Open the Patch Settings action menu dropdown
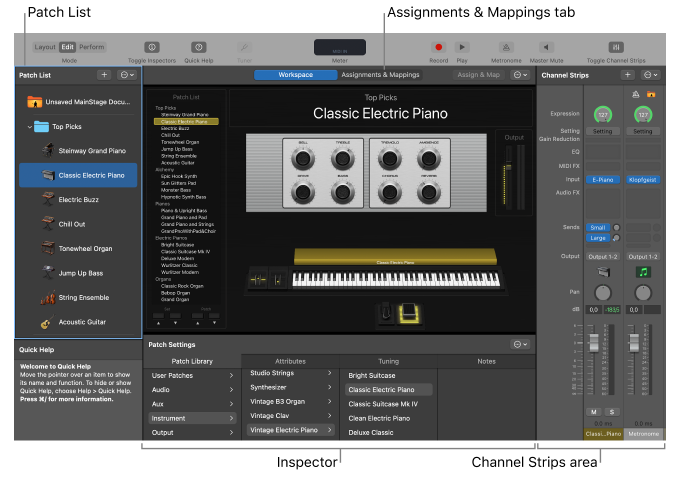The image size is (687, 485). [521, 344]
